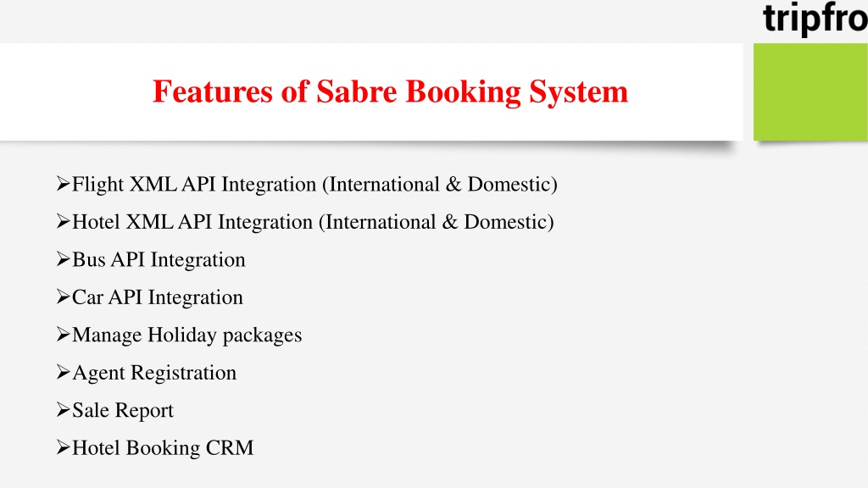
Task: Click the tripfro logo text
Action: pyautogui.click(x=815, y=19)
